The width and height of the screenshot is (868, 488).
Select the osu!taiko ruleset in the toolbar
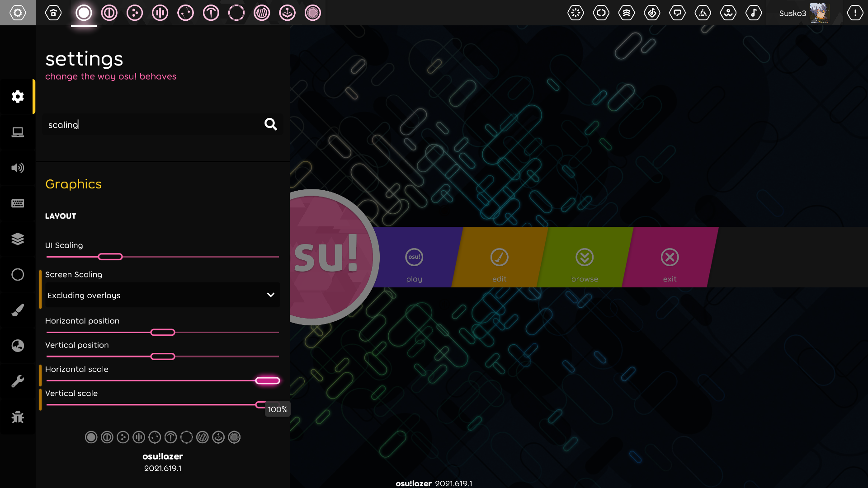[x=109, y=13]
